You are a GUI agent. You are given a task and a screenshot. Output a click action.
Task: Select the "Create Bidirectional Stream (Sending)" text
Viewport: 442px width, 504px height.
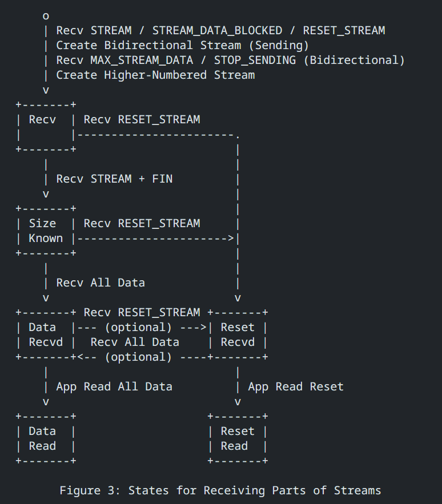pyautogui.click(x=183, y=45)
